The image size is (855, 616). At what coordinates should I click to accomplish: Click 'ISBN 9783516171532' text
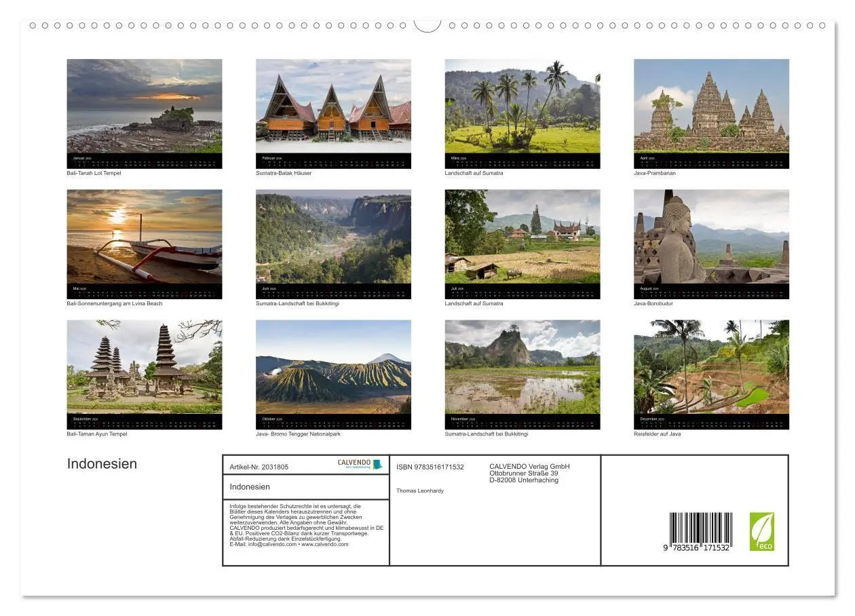tap(430, 467)
